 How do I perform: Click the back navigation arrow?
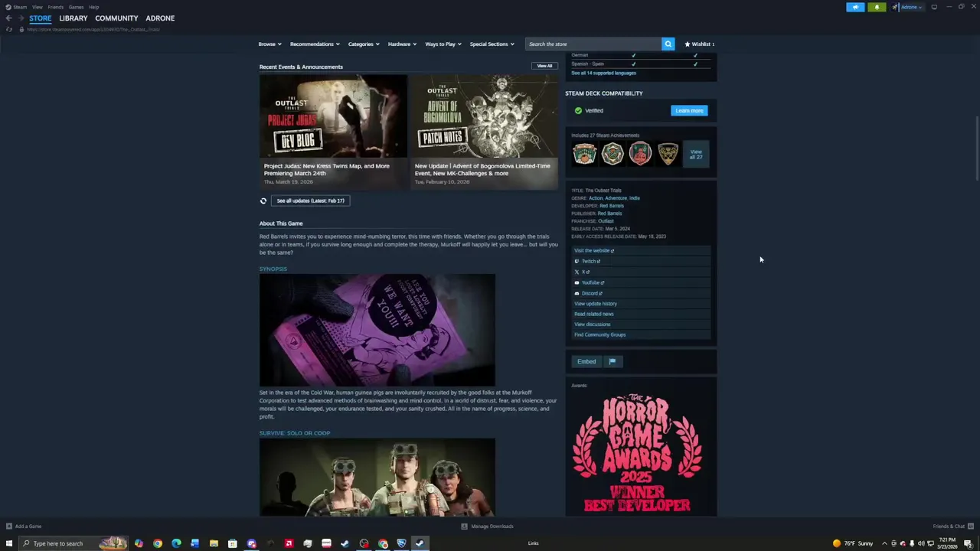click(x=8, y=18)
